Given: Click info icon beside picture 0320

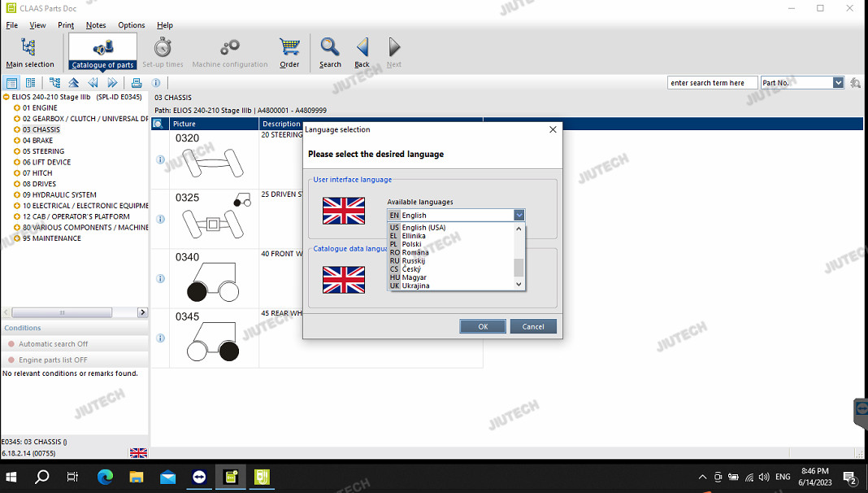Looking at the screenshot, I should [x=160, y=159].
